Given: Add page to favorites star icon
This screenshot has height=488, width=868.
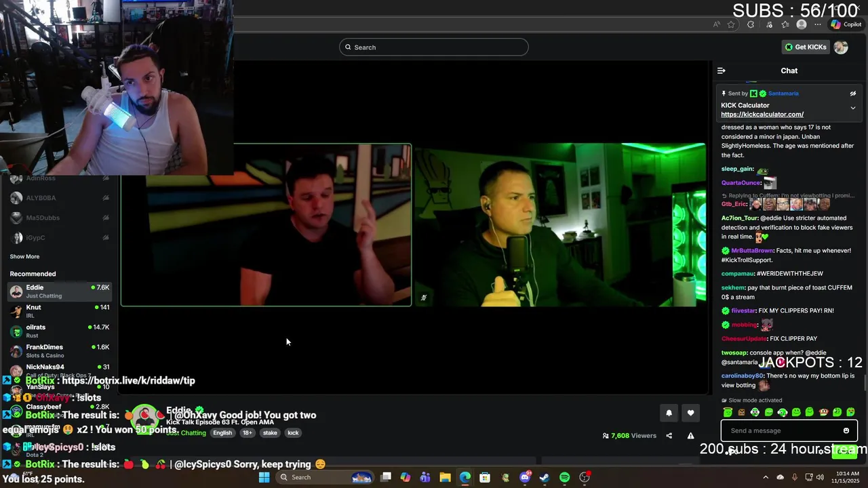Looking at the screenshot, I should (x=731, y=24).
